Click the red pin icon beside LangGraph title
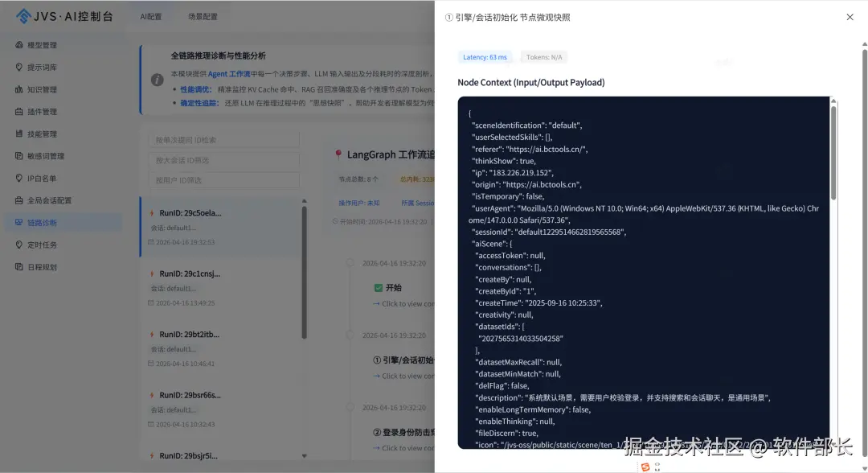The height and width of the screenshot is (473, 868). (x=338, y=155)
